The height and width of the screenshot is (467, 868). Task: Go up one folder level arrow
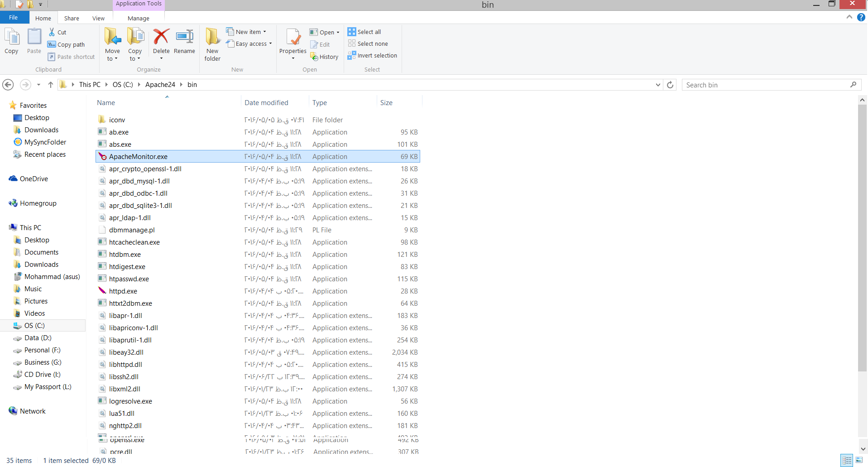[51, 85]
